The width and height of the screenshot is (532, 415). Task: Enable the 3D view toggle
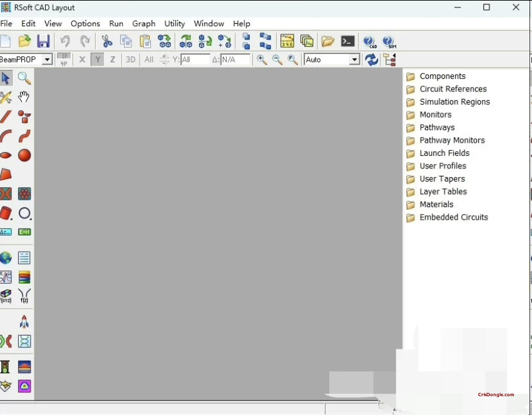pos(130,59)
